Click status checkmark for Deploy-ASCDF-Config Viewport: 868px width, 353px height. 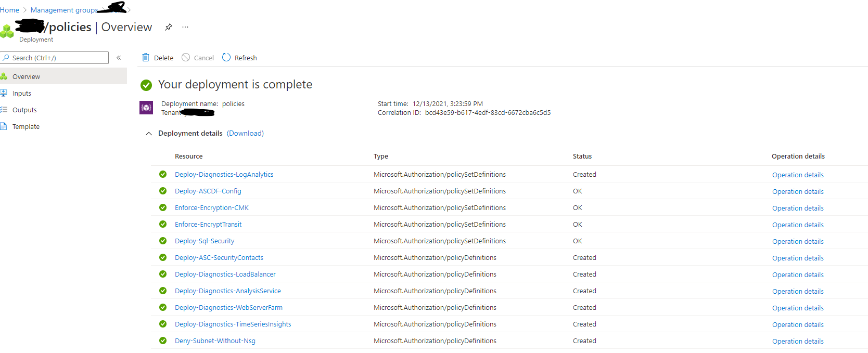163,191
